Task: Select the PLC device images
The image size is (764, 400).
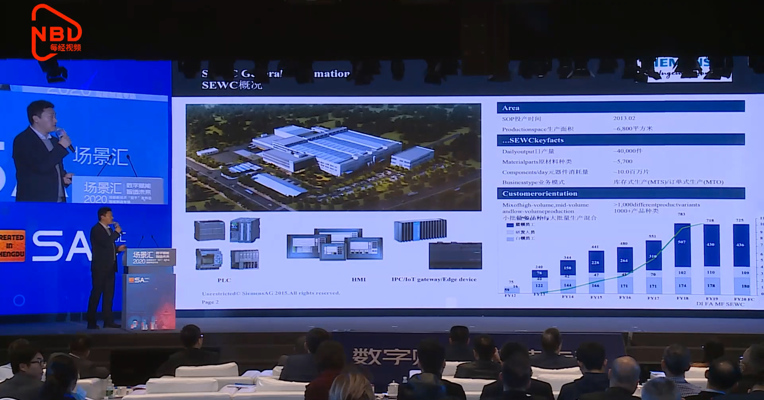Action: 227,244
